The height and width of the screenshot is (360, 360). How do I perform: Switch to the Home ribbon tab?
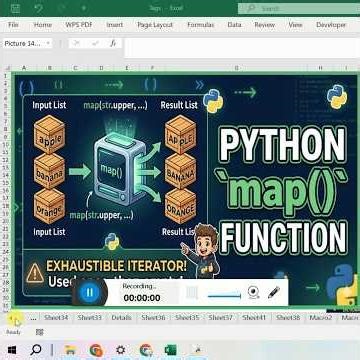click(43, 25)
